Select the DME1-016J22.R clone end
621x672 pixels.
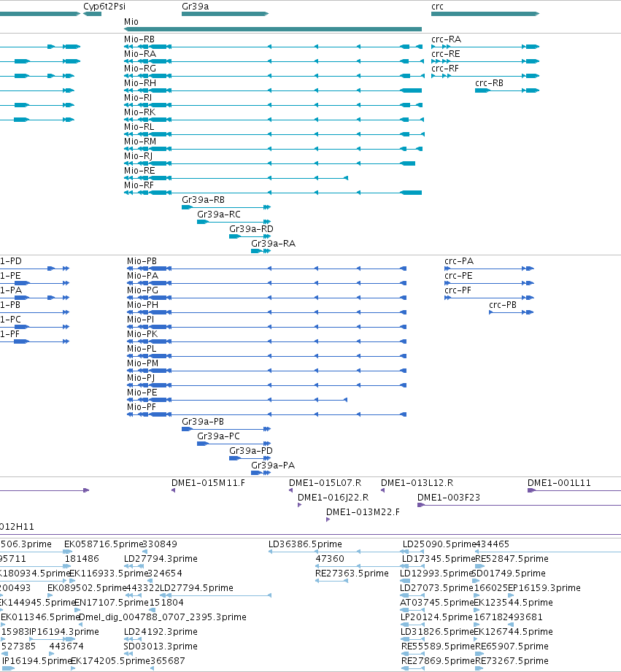[300, 505]
